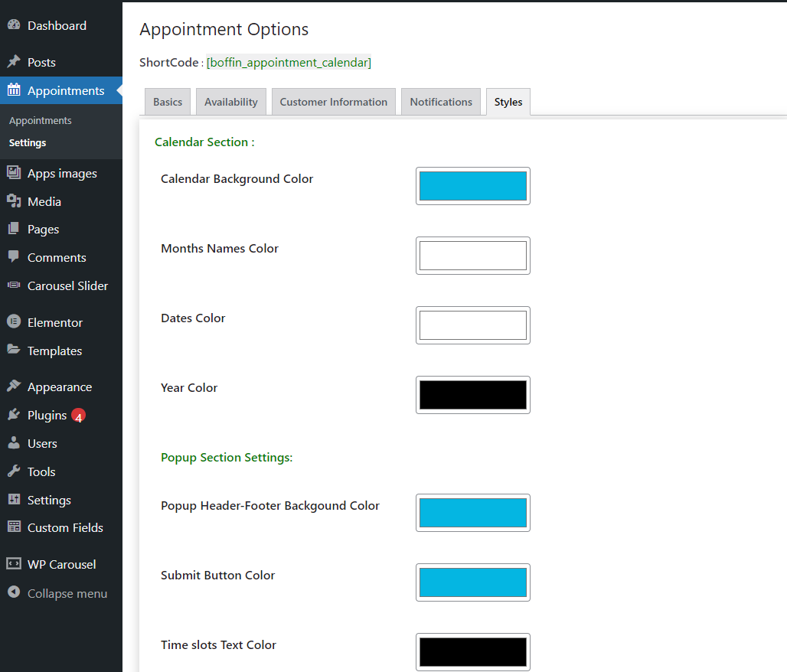Image resolution: width=787 pixels, height=672 pixels.
Task: Open the Customer Information tab
Action: point(334,102)
